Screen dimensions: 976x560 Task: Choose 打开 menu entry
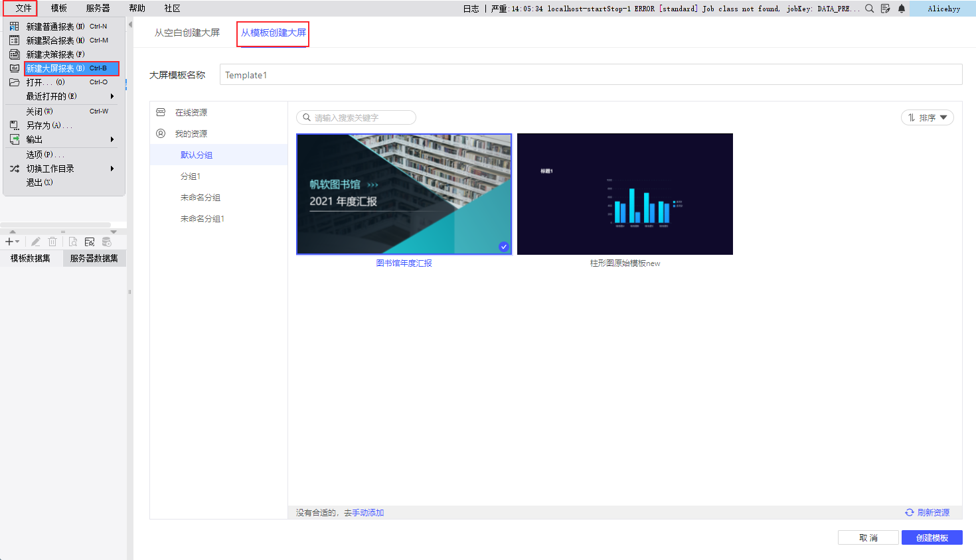click(x=64, y=82)
